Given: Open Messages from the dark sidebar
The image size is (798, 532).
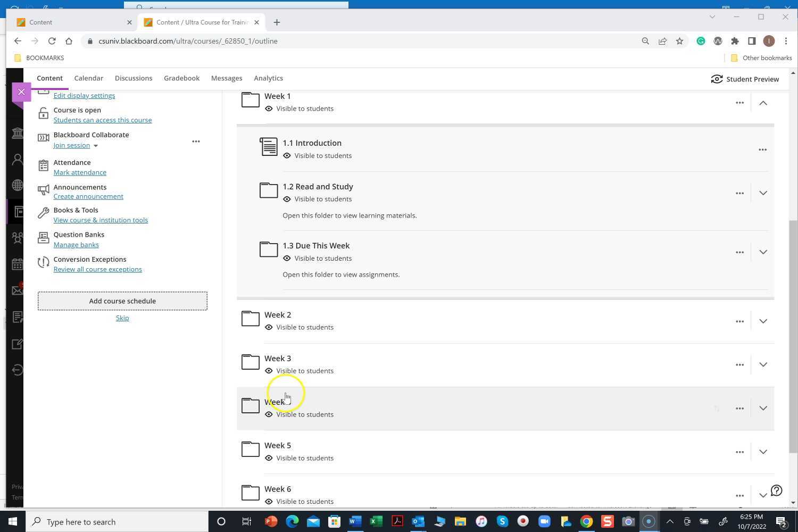Looking at the screenshot, I should coord(18,290).
